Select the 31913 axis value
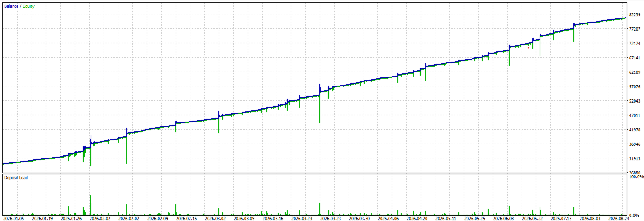This screenshot has width=644, height=221. click(x=635, y=159)
